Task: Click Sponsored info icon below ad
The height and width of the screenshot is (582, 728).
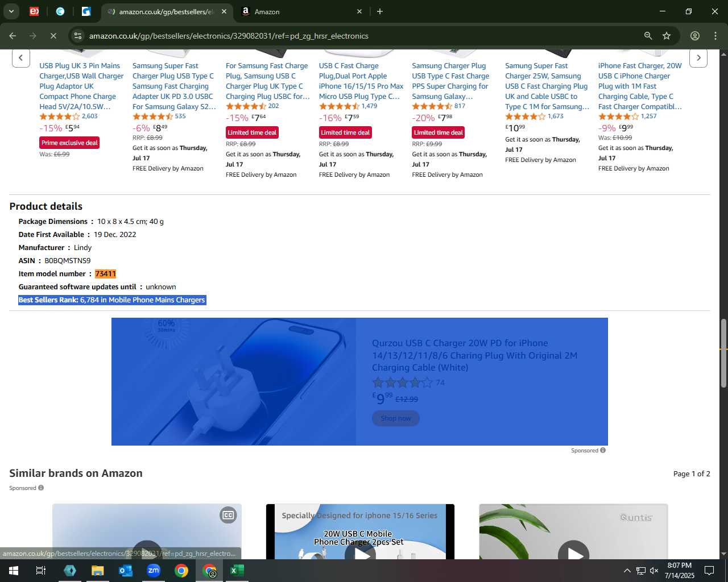Action: pos(603,450)
